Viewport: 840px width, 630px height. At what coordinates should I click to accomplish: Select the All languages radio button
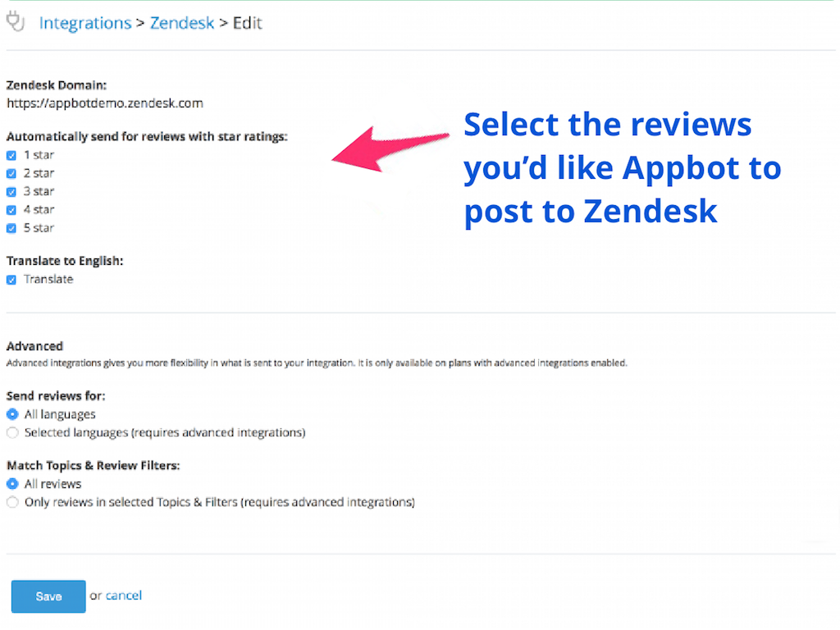click(x=12, y=414)
